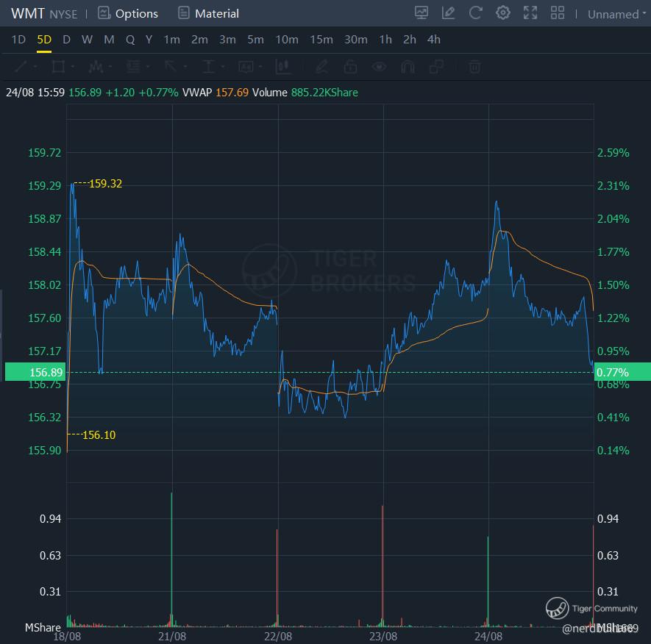This screenshot has width=651, height=644.
Task: Expand the rectangle tool dropdown arrow
Action: coord(73,66)
